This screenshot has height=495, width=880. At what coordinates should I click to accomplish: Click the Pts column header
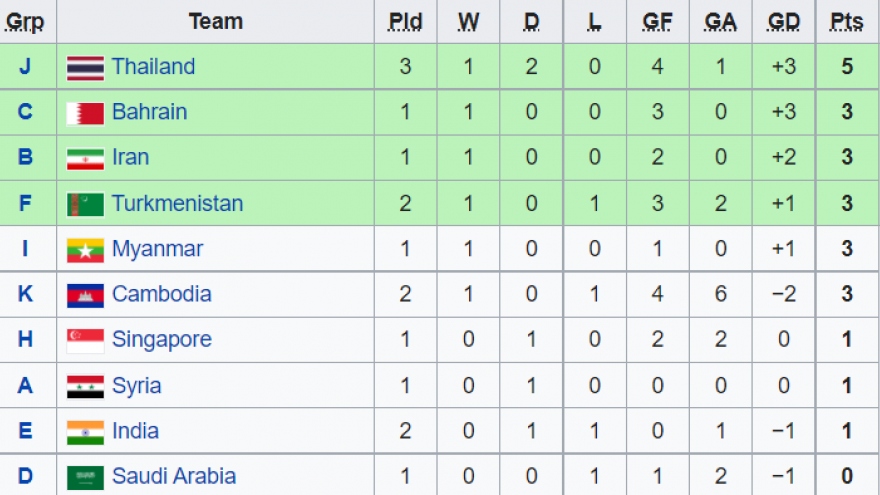point(846,22)
